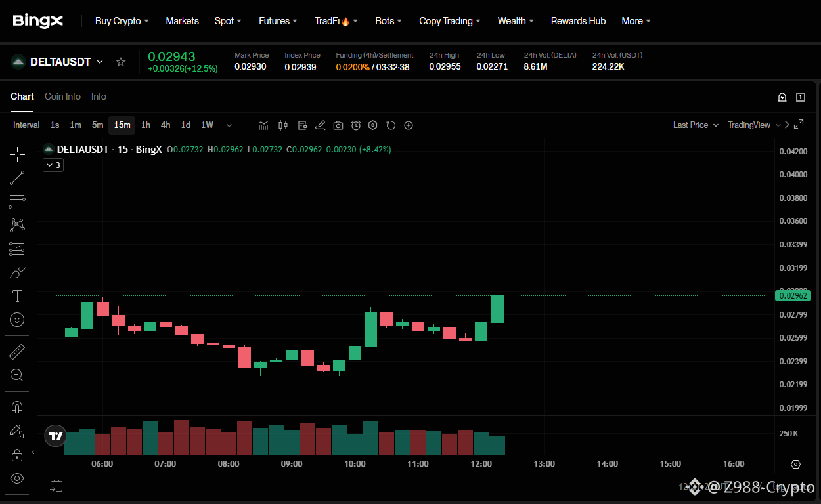Screen dimensions: 821x504
Task: Activate the zoom in tool
Action: [x=17, y=375]
